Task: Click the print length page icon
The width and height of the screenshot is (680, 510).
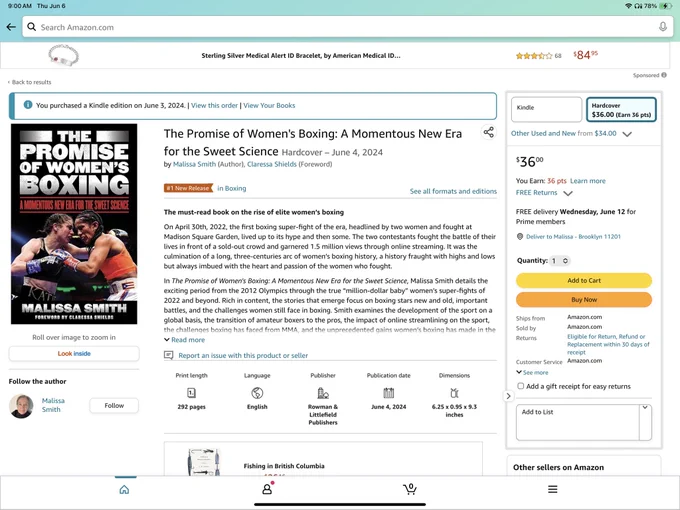Action: tap(191, 393)
